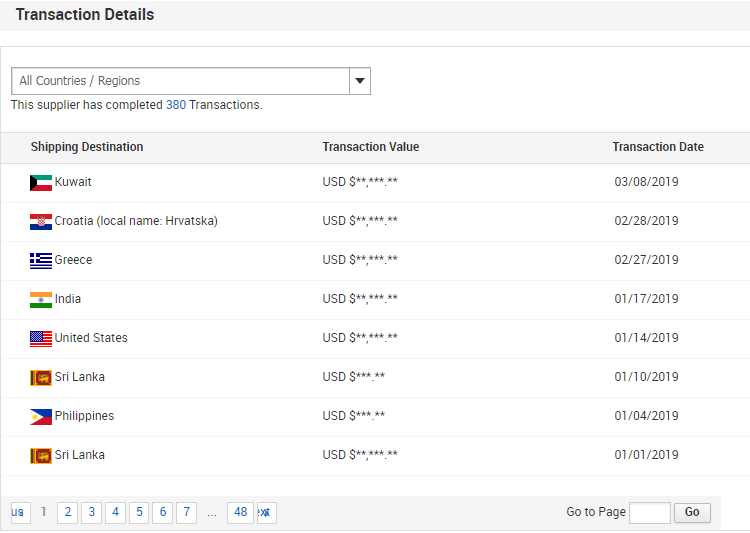Click the Croatia flag icon
The width and height of the screenshot is (750, 533).
(x=41, y=222)
